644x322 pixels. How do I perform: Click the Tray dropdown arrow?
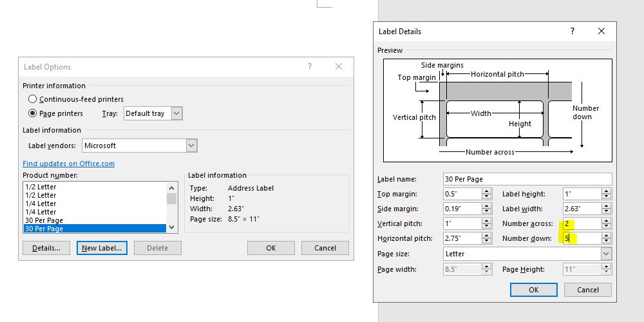(x=176, y=113)
